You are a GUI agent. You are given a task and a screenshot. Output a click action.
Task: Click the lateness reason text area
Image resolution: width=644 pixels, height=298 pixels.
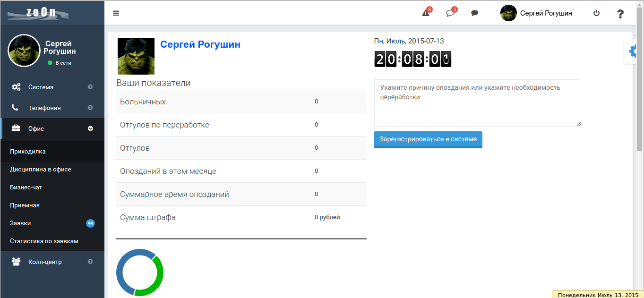477,102
